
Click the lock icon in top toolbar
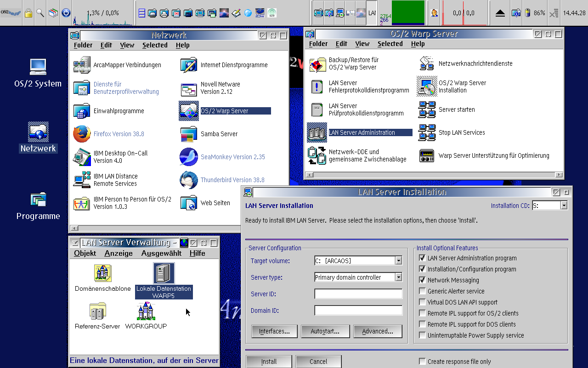(28, 13)
